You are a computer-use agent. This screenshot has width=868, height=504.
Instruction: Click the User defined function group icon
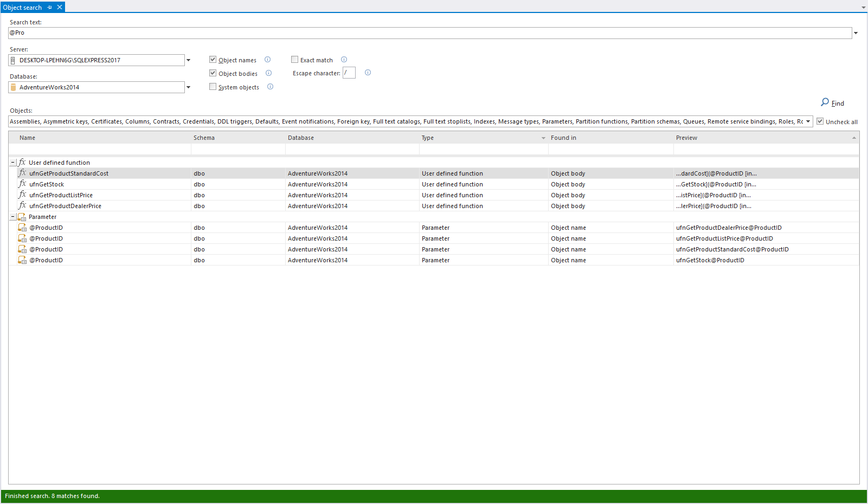point(22,162)
